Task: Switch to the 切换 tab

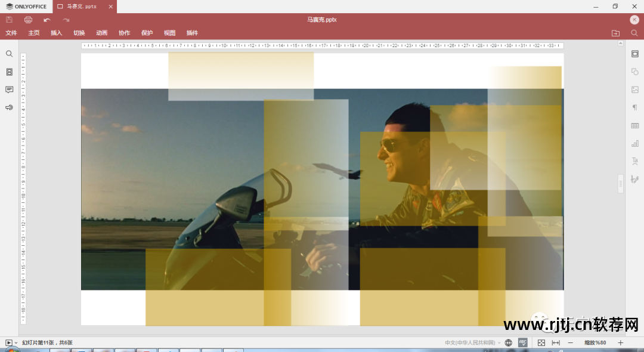Action: (79, 33)
